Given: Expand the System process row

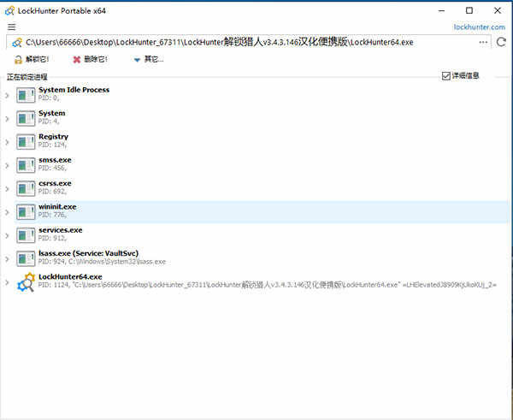Looking at the screenshot, I should coord(7,119).
